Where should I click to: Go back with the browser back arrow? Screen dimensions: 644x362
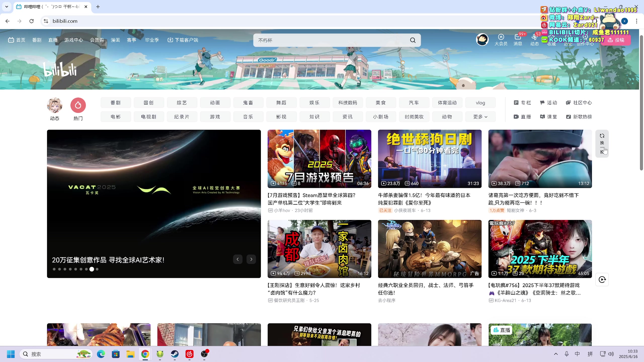[x=7, y=21]
